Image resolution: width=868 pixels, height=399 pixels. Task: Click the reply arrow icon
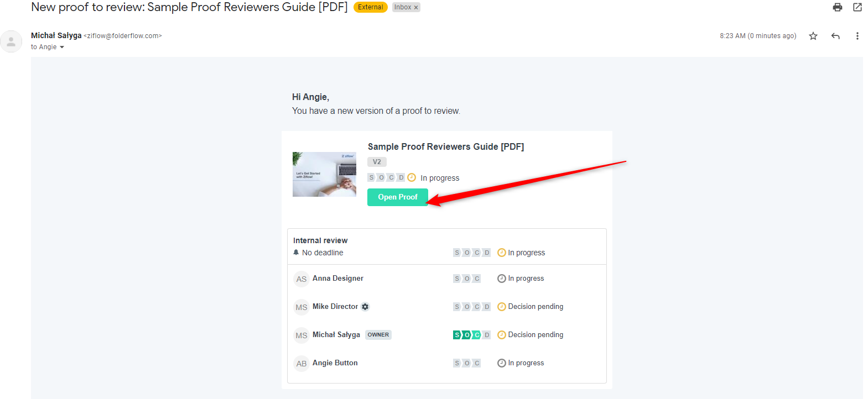click(835, 36)
